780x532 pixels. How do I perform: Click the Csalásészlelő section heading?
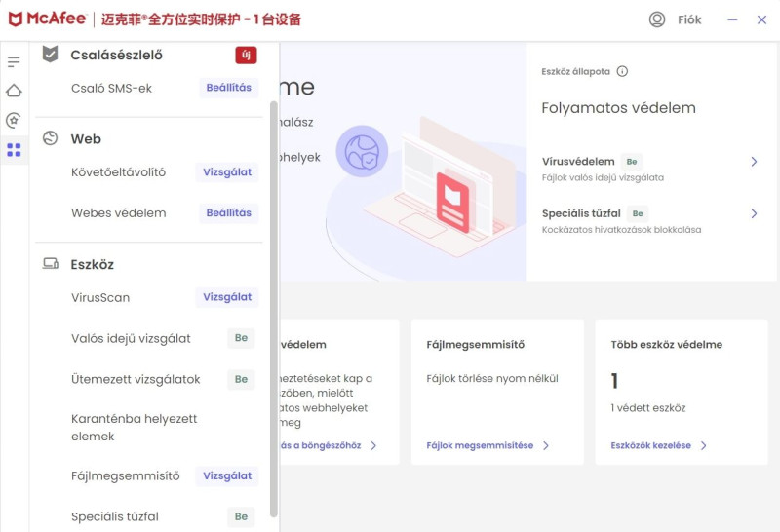[116, 55]
